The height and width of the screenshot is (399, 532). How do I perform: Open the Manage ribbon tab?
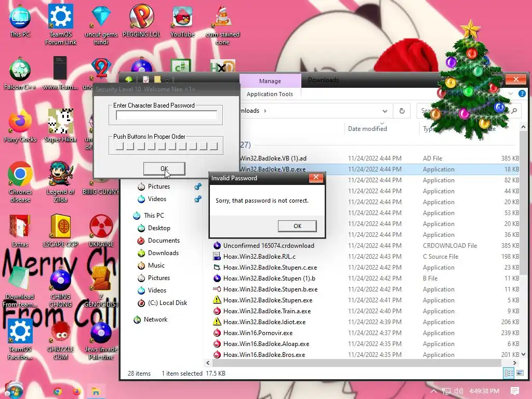pyautogui.click(x=270, y=81)
